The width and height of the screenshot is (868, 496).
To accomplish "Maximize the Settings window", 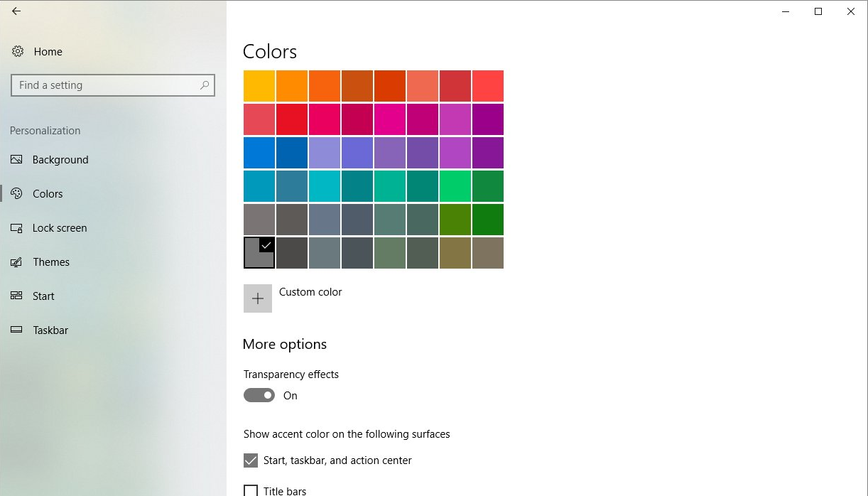I will click(818, 11).
